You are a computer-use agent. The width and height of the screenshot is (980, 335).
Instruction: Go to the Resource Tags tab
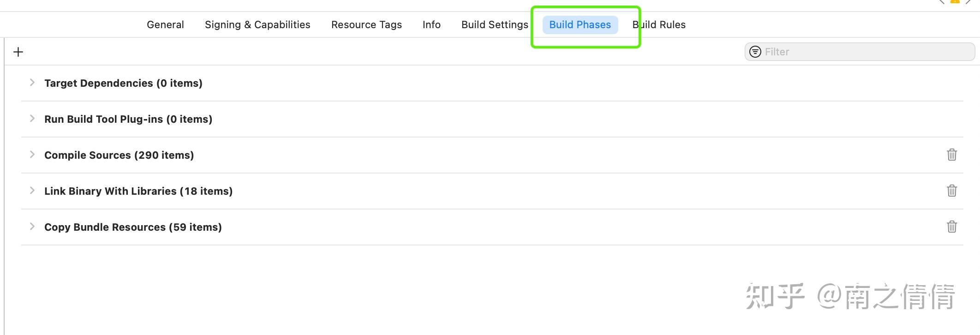366,25
